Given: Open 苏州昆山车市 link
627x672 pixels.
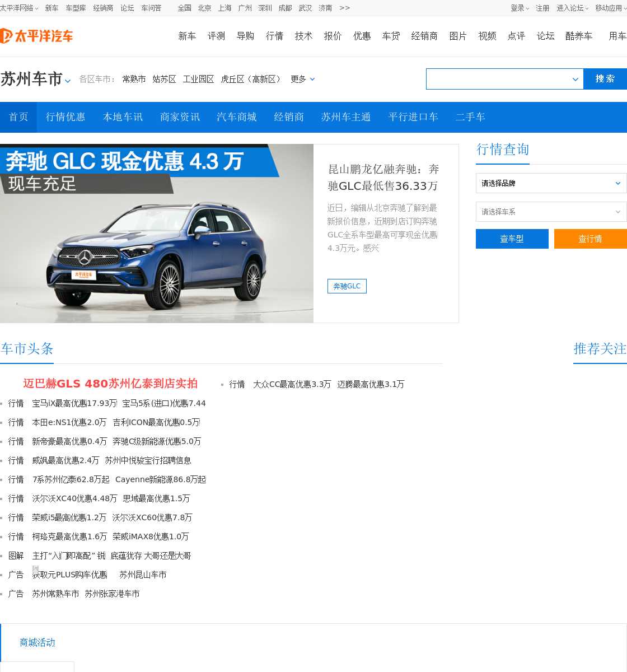Looking at the screenshot, I should [143, 575].
